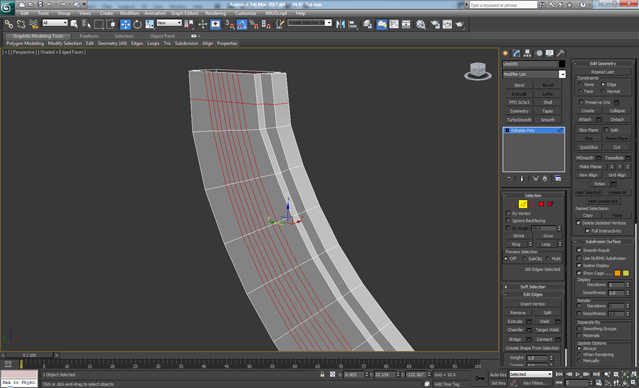
Task: Click the Play Animation button
Action: pos(577,374)
